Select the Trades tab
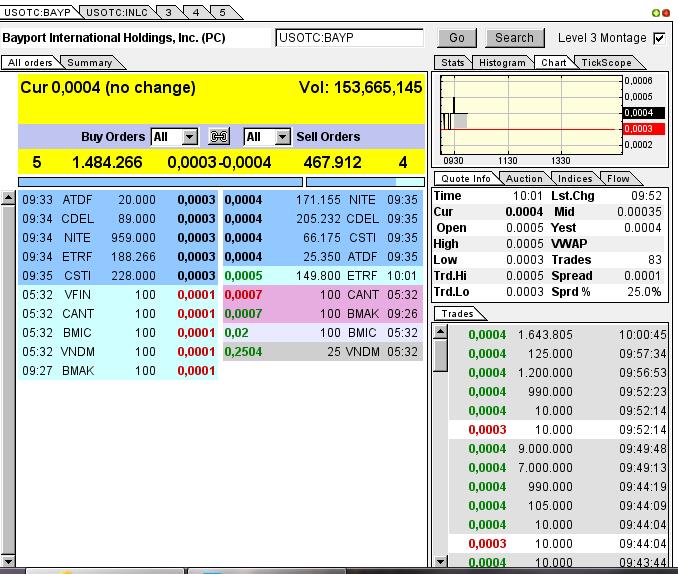The image size is (678, 574). pyautogui.click(x=457, y=314)
